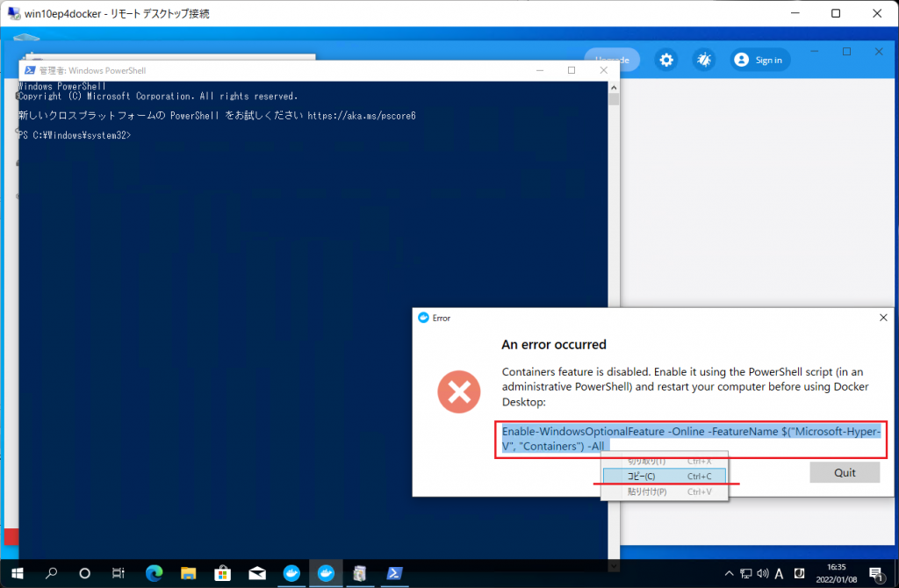The image size is (899, 588).
Task: Click the https://aka.ms/pscore6 text in PowerShell
Action: tap(361, 116)
